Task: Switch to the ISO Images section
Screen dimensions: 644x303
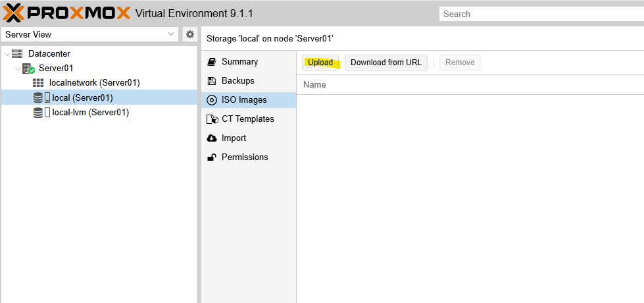Action: pos(243,100)
